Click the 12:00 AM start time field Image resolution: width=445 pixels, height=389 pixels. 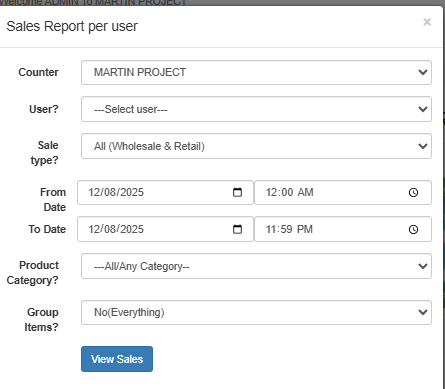tap(343, 192)
